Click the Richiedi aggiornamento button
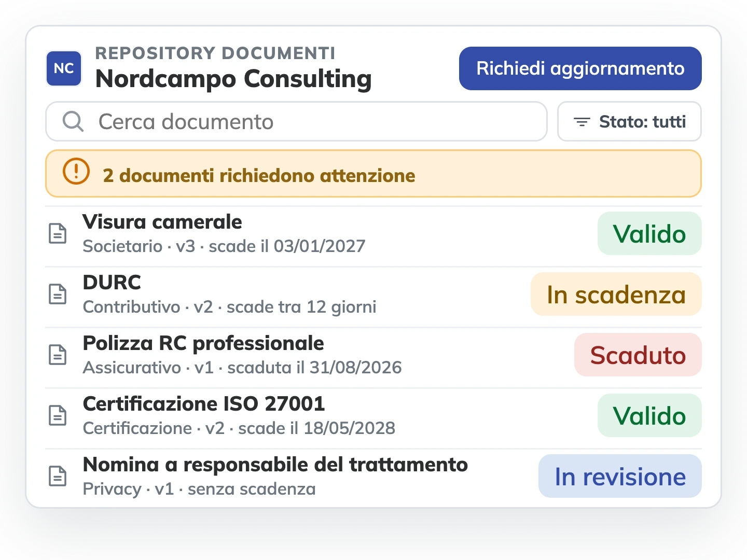747x560 pixels. tap(580, 68)
